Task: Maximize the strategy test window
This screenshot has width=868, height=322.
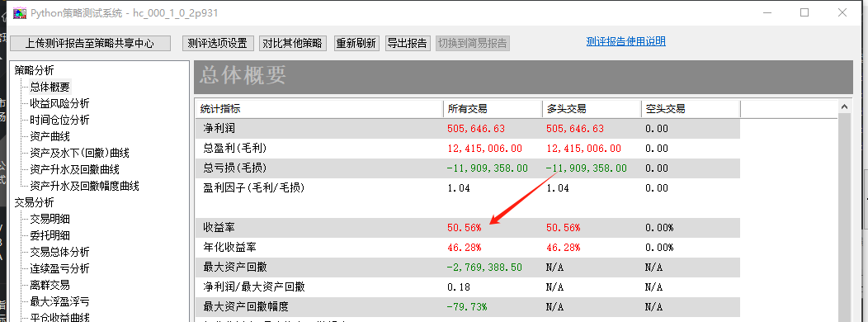Action: (x=804, y=12)
